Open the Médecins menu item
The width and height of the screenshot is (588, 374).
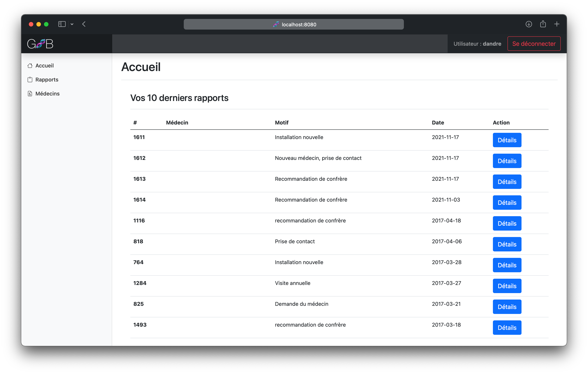[x=47, y=94]
